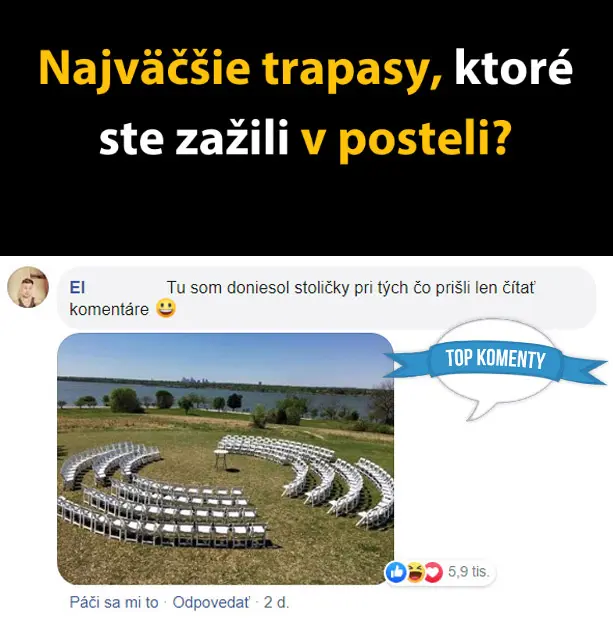
Task: Show who reacted via 5,9 tis. count
Action: [x=468, y=571]
